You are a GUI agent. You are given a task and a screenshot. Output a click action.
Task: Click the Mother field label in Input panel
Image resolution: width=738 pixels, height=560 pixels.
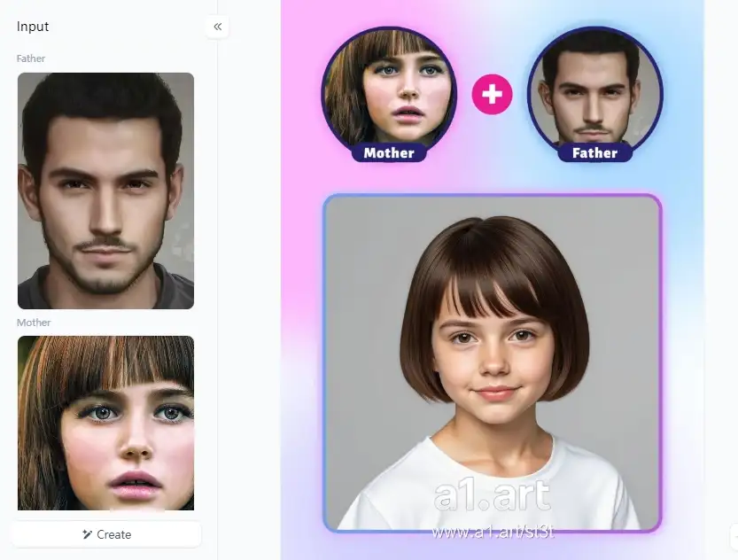pyautogui.click(x=34, y=323)
